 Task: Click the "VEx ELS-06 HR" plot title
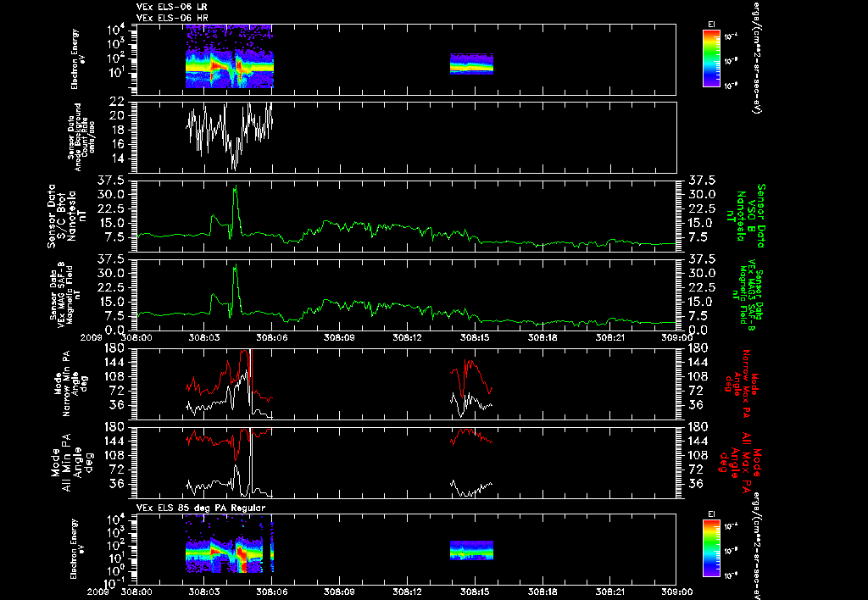click(172, 19)
